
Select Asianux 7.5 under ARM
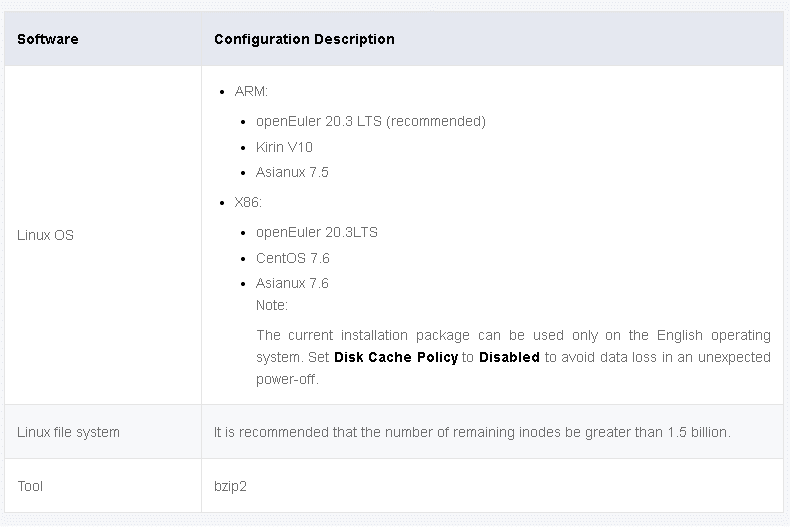[292, 172]
